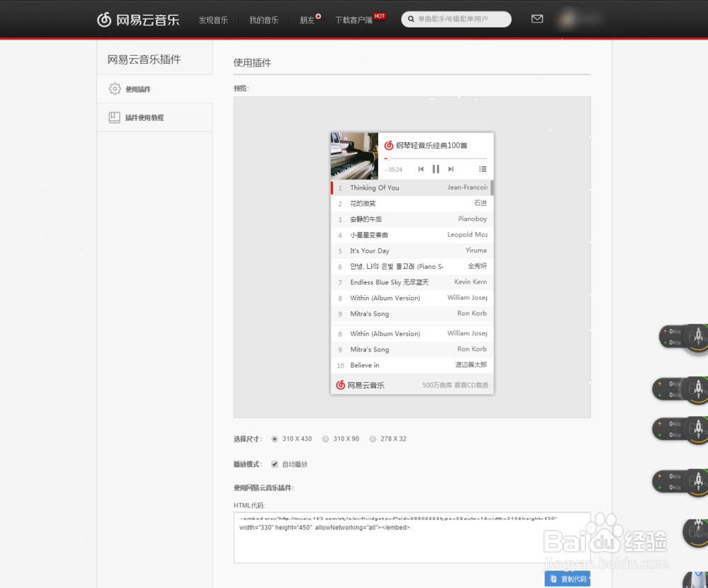
Task: Click the gear icon beside 使用插件
Action: 115,89
